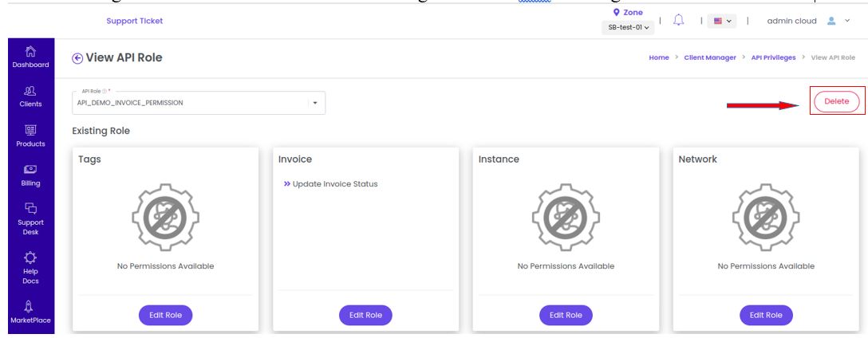Click the back arrow beside View API Role
The height and width of the screenshot is (338, 868).
(77, 58)
